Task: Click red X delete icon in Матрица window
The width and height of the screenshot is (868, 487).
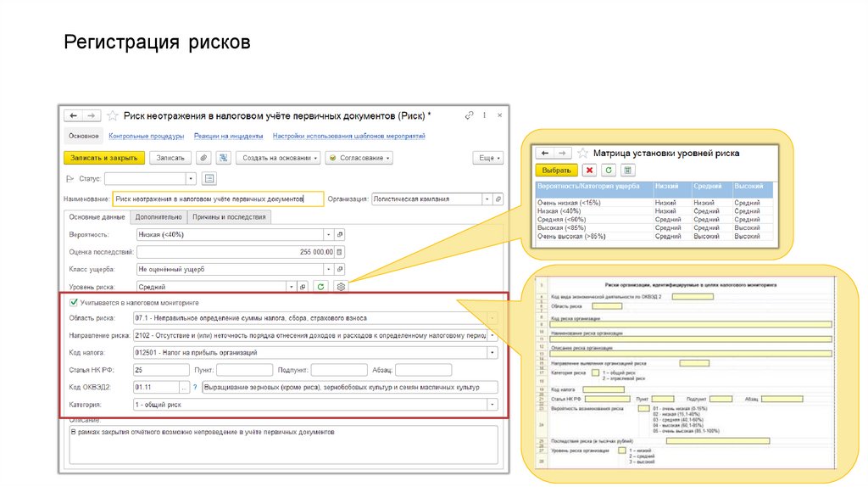Action: pyautogui.click(x=590, y=170)
